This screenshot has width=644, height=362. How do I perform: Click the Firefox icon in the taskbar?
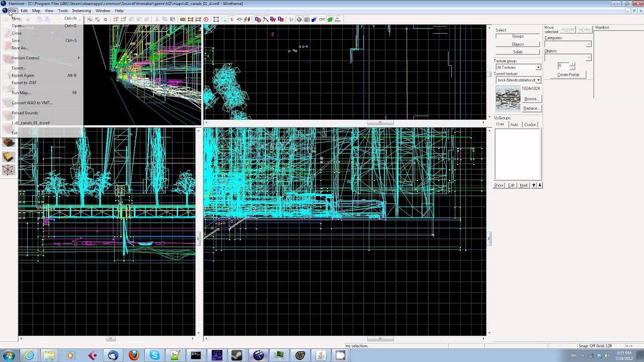(x=134, y=355)
